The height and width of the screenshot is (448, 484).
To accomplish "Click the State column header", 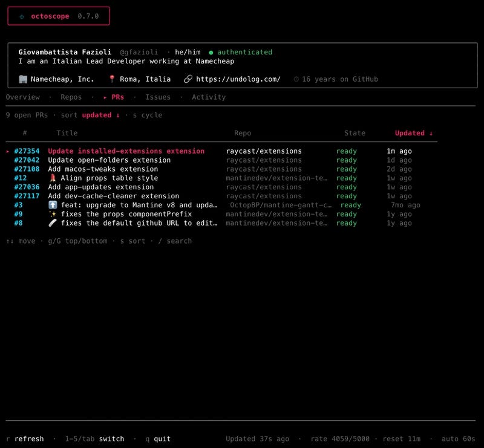I will point(355,133).
